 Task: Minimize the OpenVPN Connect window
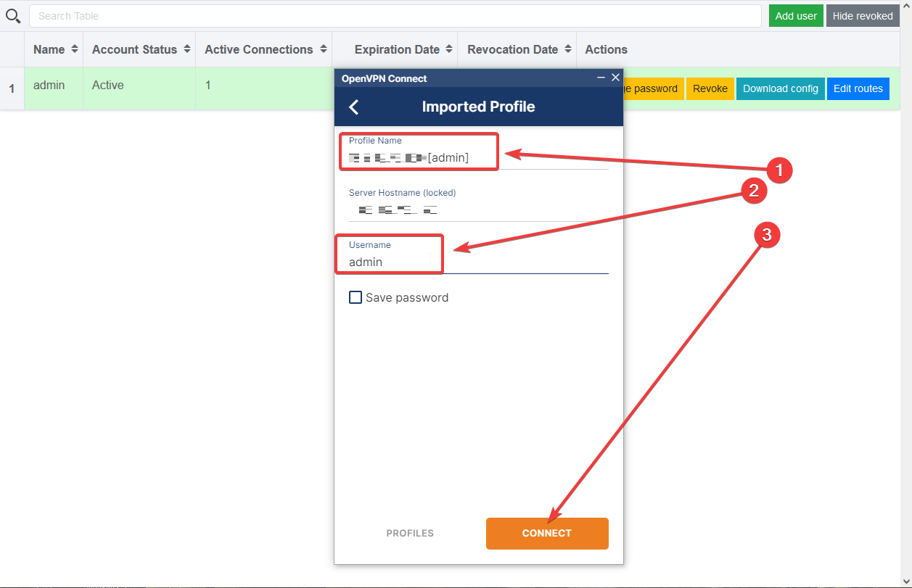coord(601,78)
